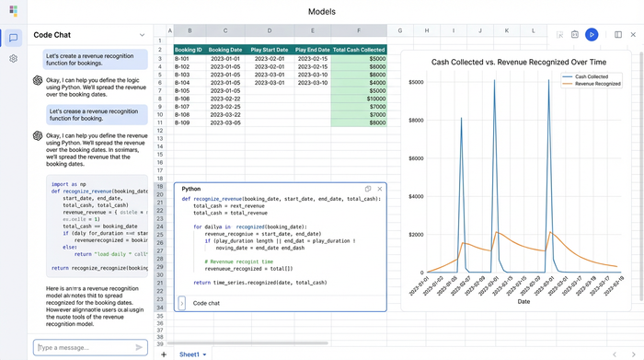Click the greyed cursor selection icon
644x360 pixels.
point(559,35)
